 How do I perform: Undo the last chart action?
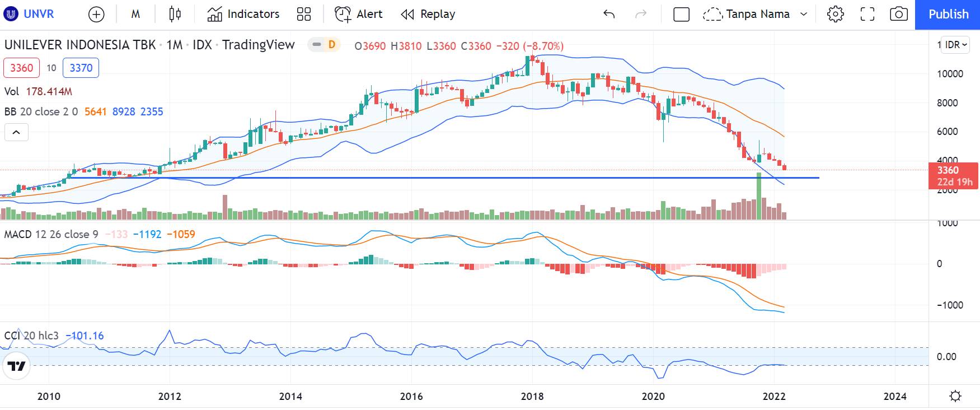coord(609,14)
